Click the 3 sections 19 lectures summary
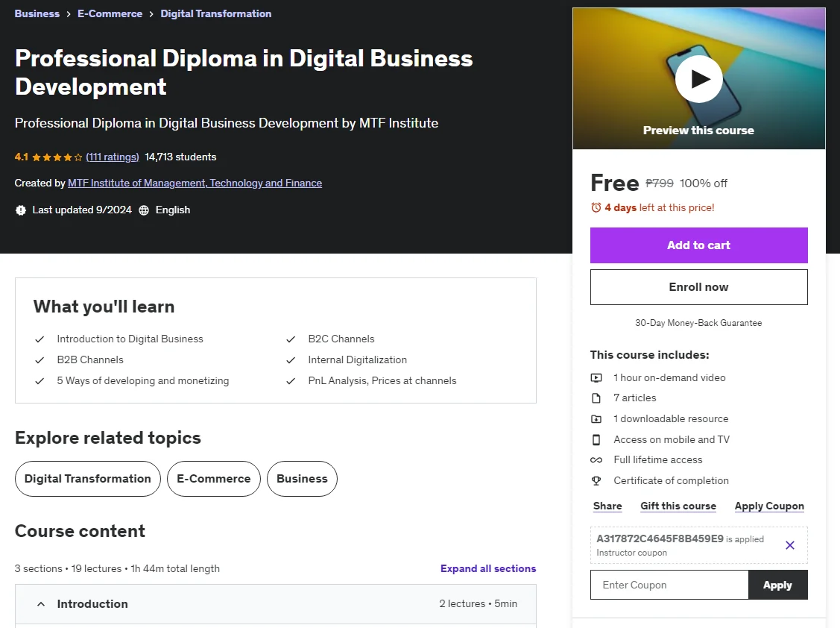 click(117, 568)
